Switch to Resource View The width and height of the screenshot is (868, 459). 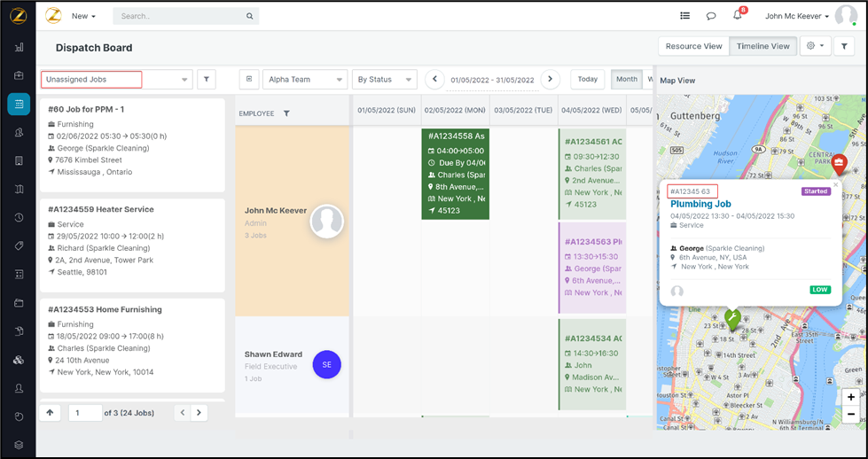[693, 46]
